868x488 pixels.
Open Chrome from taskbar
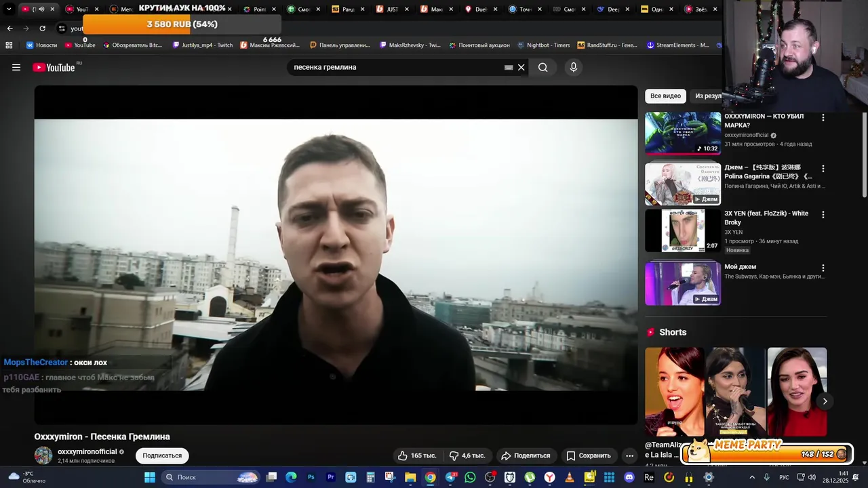point(430,477)
